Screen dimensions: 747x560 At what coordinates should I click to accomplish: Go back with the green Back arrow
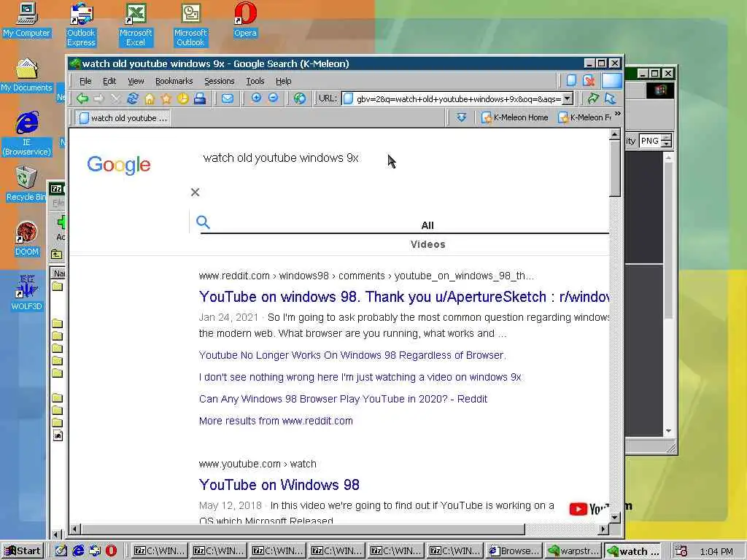click(x=82, y=98)
